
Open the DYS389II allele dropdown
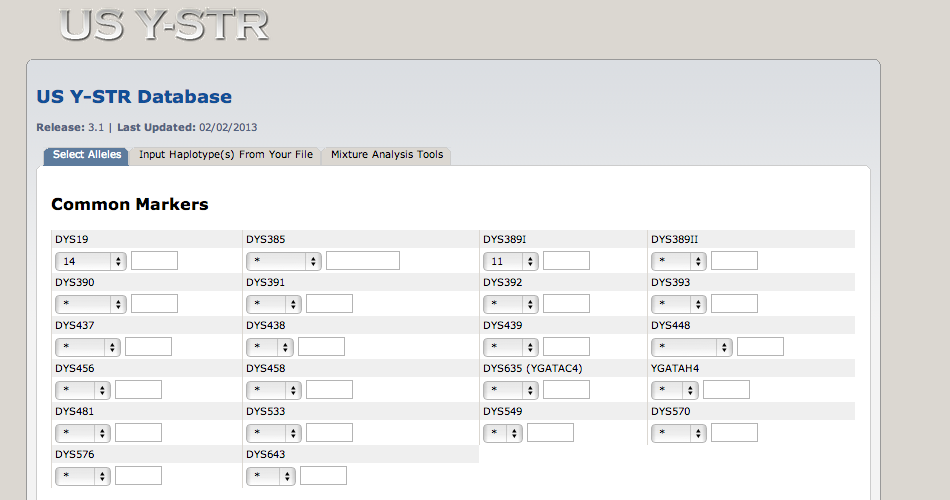(678, 261)
